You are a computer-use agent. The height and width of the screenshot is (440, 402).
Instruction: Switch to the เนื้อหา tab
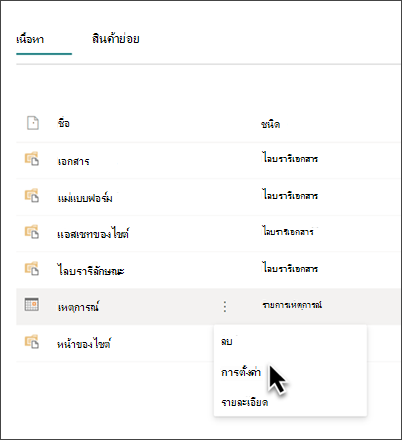click(30, 39)
